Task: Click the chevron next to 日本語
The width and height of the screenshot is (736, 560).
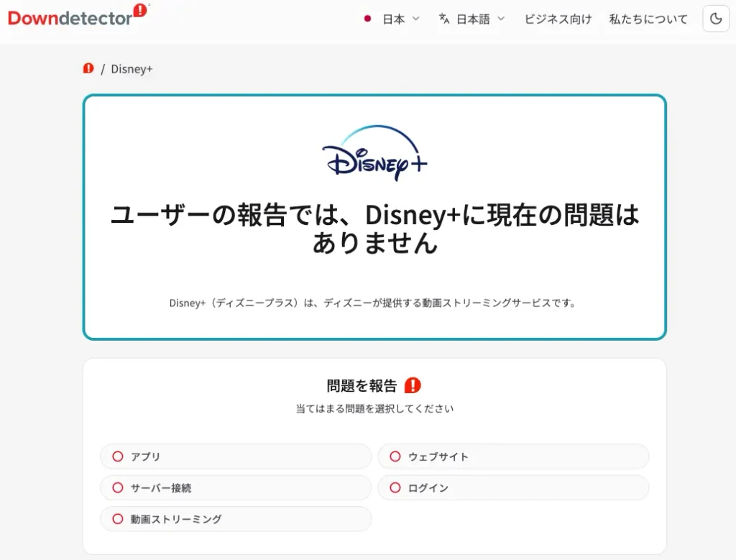Action: pos(501,19)
